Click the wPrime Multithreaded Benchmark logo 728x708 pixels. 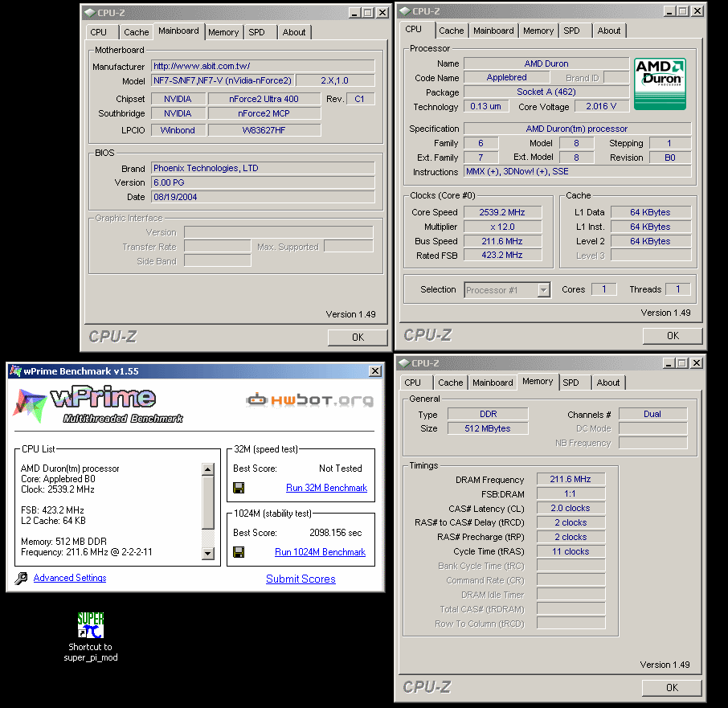click(98, 404)
